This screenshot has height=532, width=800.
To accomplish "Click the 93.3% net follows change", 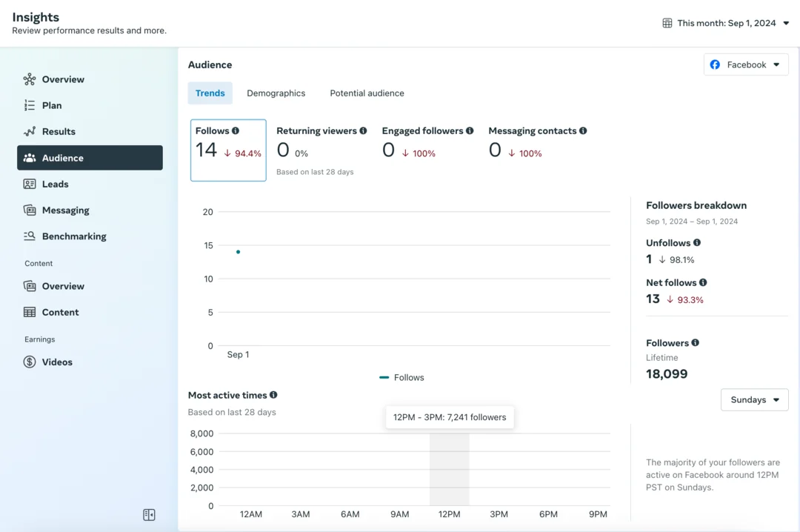I will click(684, 299).
